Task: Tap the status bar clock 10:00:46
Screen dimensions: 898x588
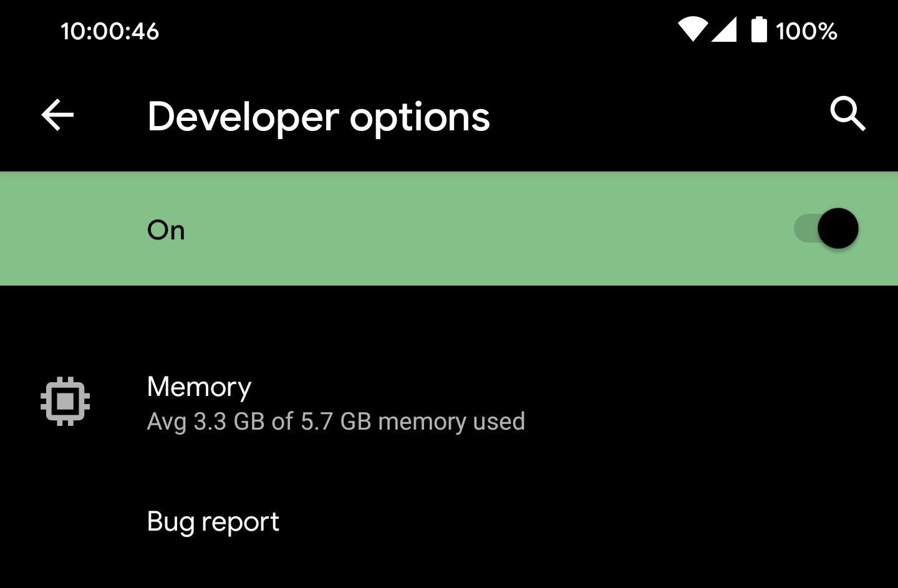Action: click(110, 31)
